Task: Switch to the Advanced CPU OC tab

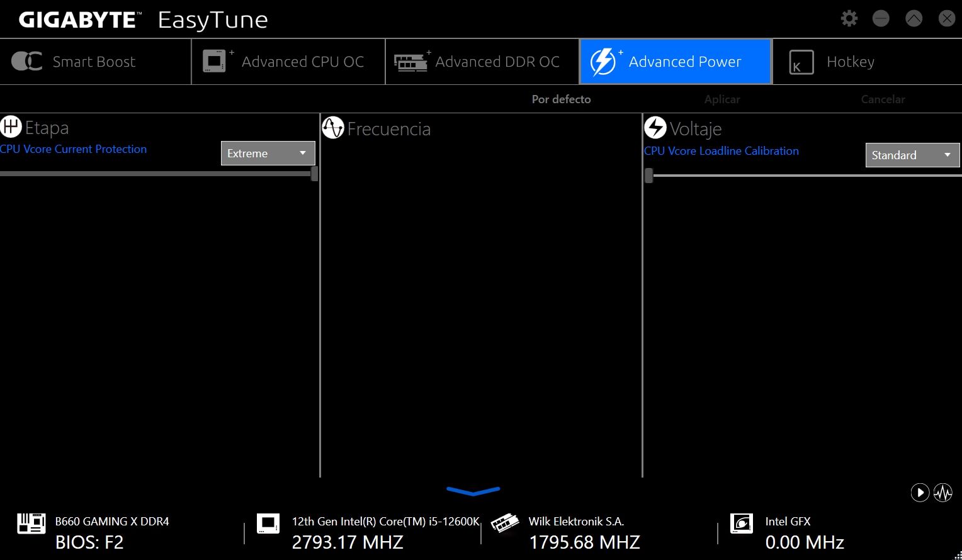Action: click(288, 62)
